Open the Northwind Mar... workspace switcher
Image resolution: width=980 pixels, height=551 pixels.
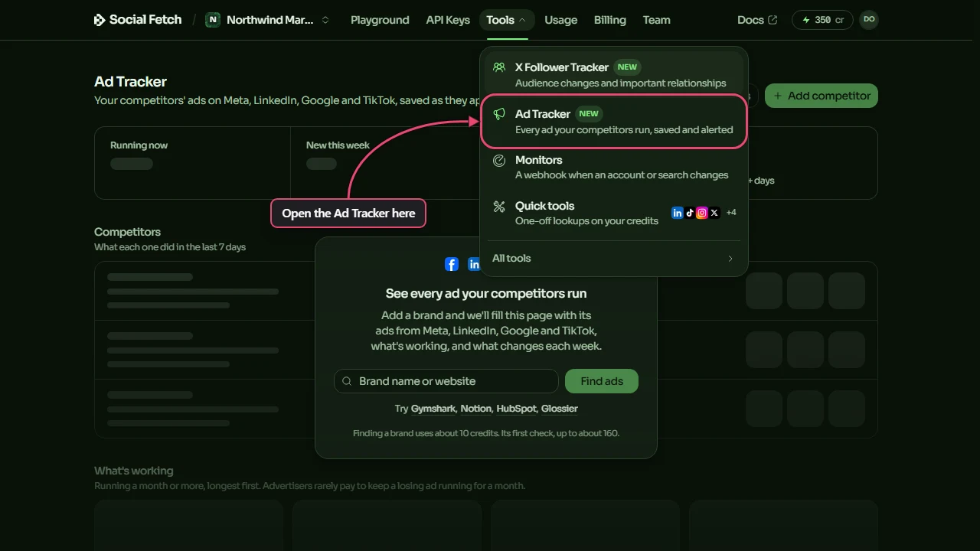pos(268,20)
